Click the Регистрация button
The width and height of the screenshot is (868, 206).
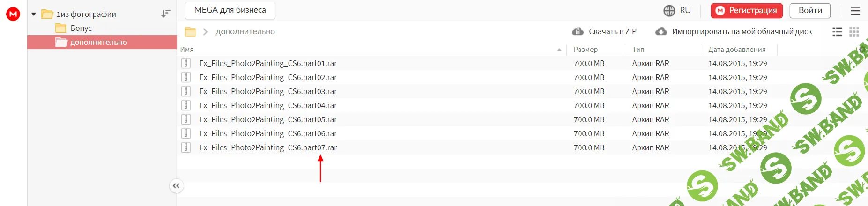pos(747,11)
